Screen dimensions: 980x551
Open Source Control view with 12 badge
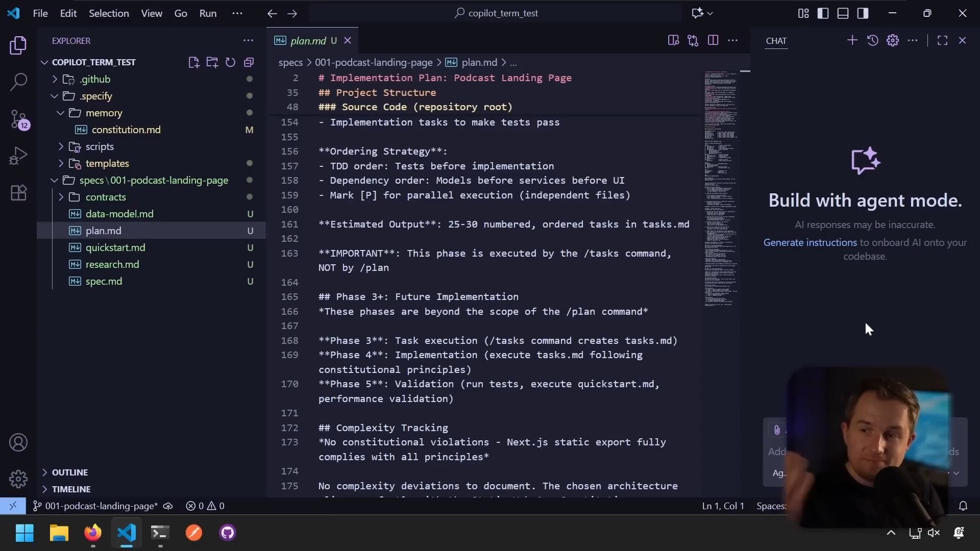pyautogui.click(x=18, y=119)
